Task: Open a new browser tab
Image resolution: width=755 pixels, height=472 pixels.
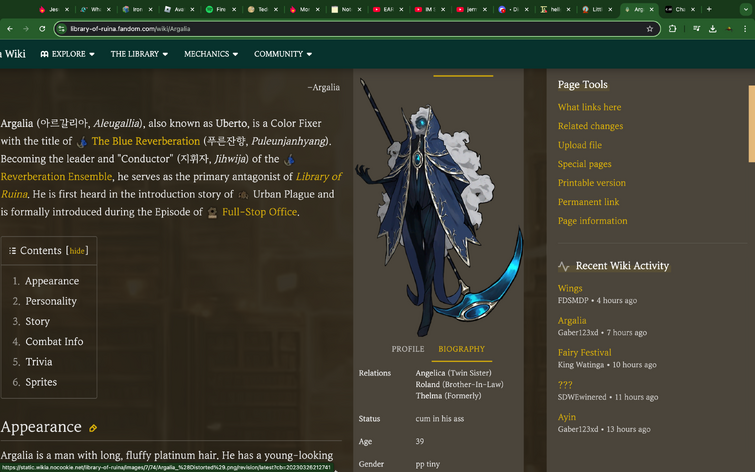Action: [709, 9]
